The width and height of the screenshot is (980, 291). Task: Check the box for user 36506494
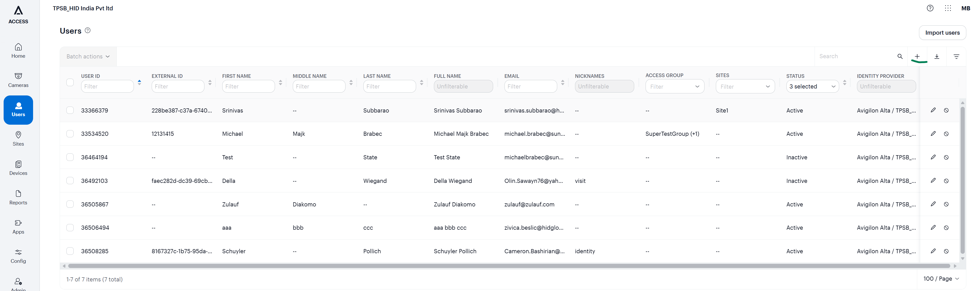point(70,228)
